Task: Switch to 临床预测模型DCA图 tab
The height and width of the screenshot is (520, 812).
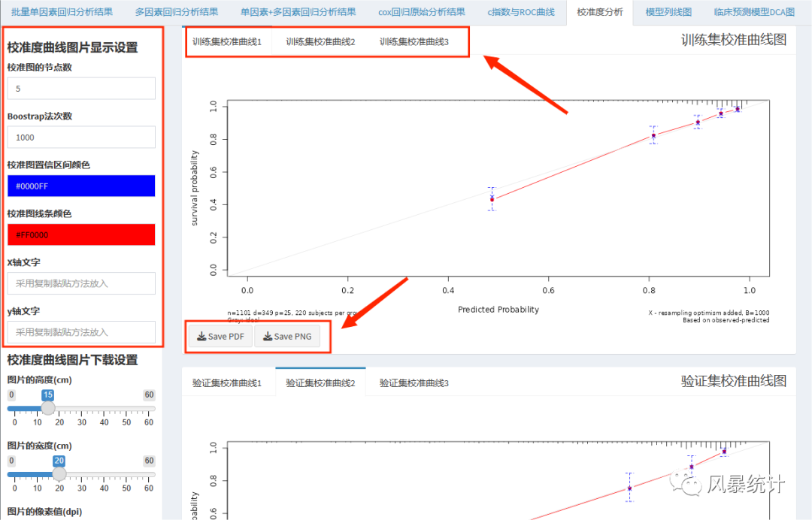Action: tap(753, 12)
